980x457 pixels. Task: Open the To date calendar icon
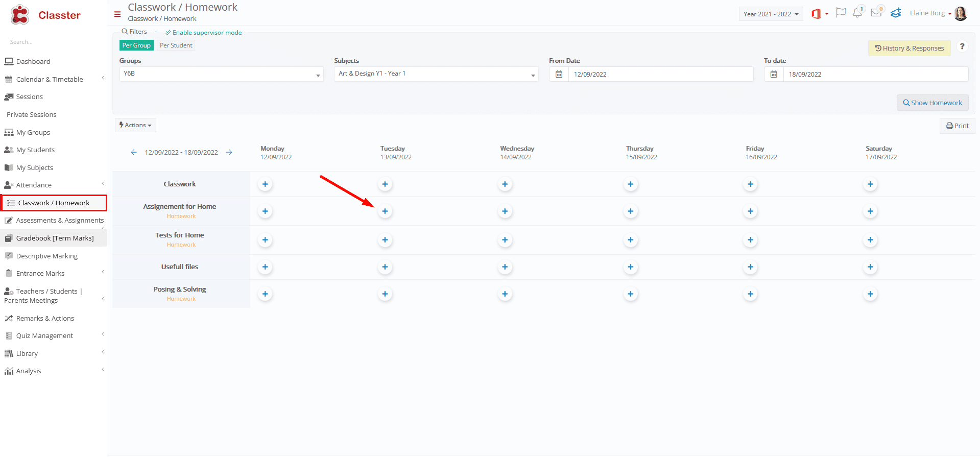pos(774,74)
